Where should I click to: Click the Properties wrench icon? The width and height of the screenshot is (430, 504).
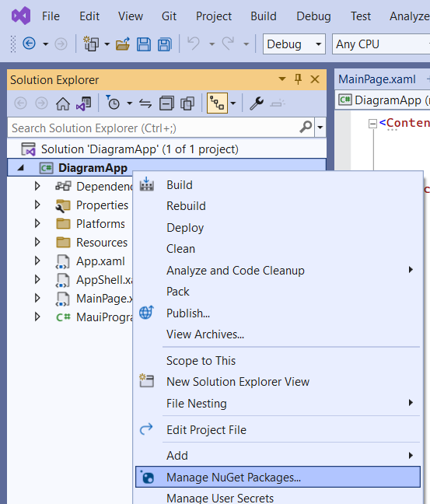click(x=257, y=103)
